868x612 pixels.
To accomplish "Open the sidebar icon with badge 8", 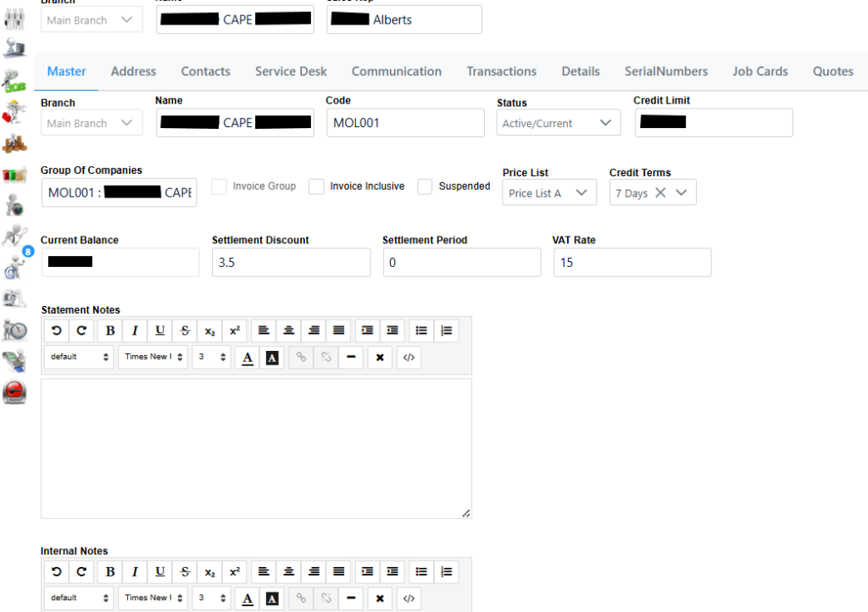I will point(16,266).
